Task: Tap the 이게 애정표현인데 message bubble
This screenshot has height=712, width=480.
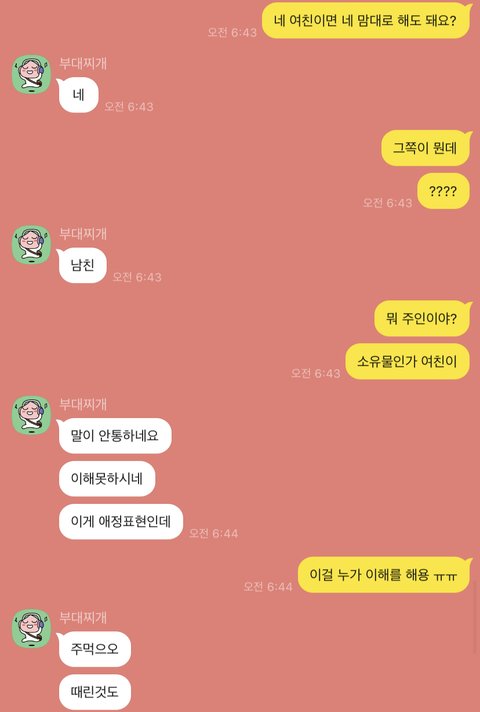Action: coord(121,521)
